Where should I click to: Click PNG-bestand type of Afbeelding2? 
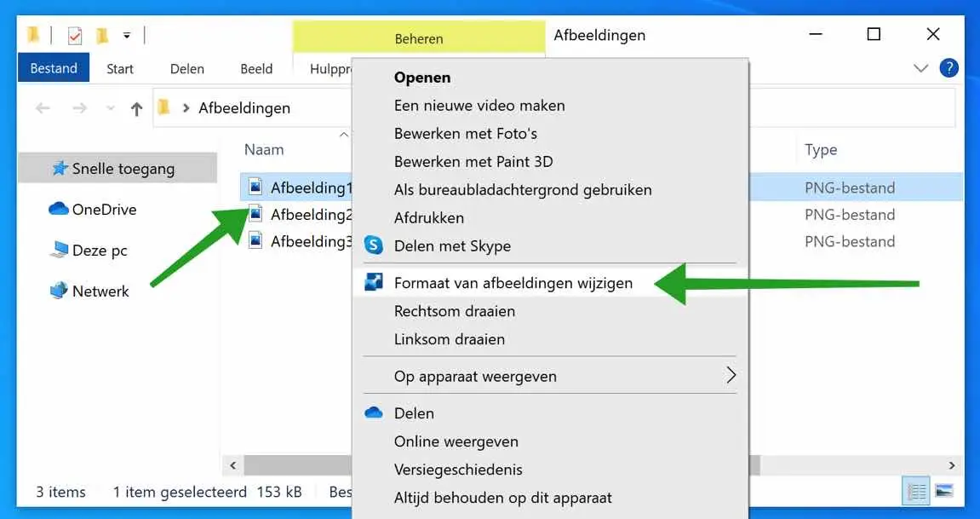[850, 215]
